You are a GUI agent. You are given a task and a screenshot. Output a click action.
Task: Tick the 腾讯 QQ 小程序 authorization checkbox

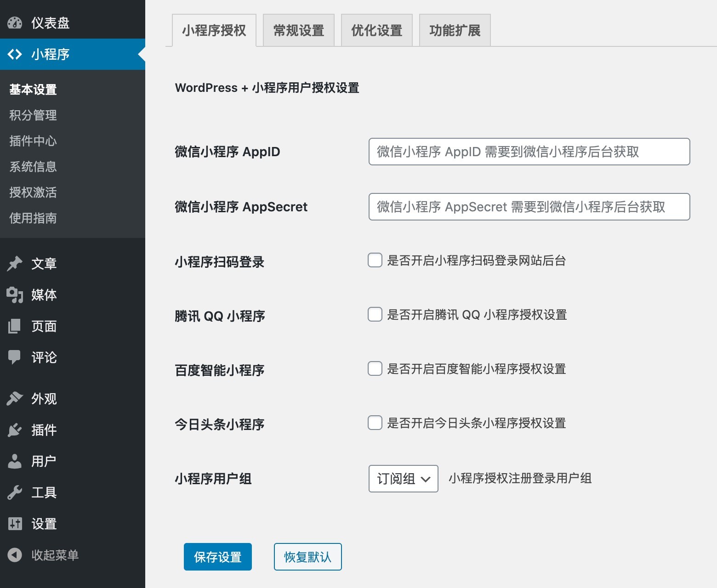point(375,314)
